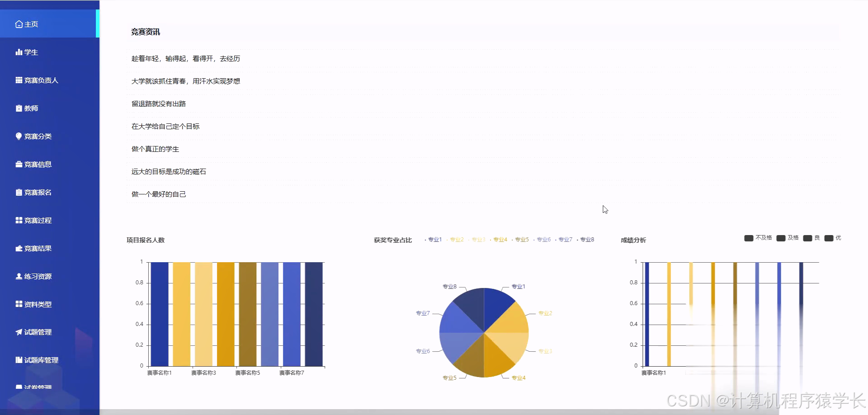The height and width of the screenshot is (415, 868).
Task: Click the 赛事名称3 axis label
Action: pos(203,373)
